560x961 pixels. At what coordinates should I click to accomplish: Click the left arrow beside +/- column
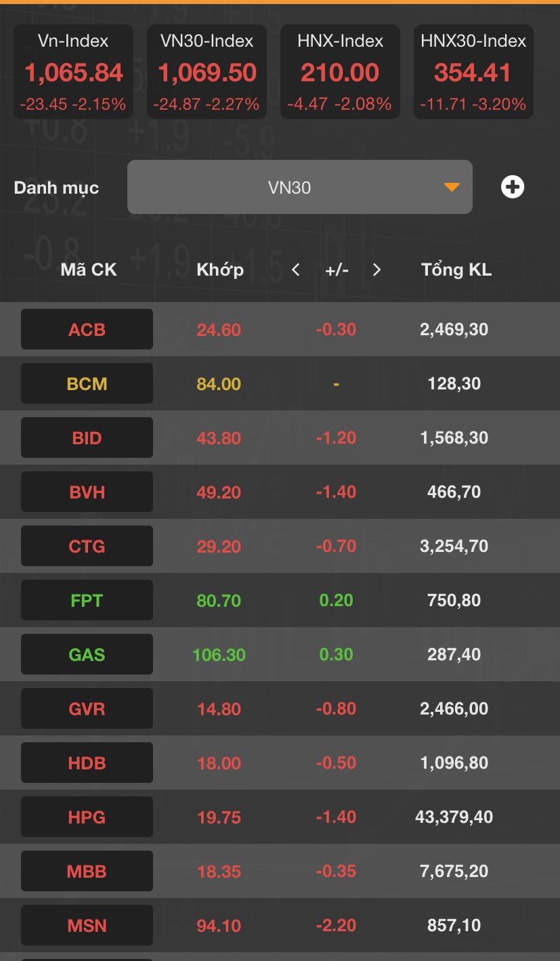pyautogui.click(x=295, y=270)
